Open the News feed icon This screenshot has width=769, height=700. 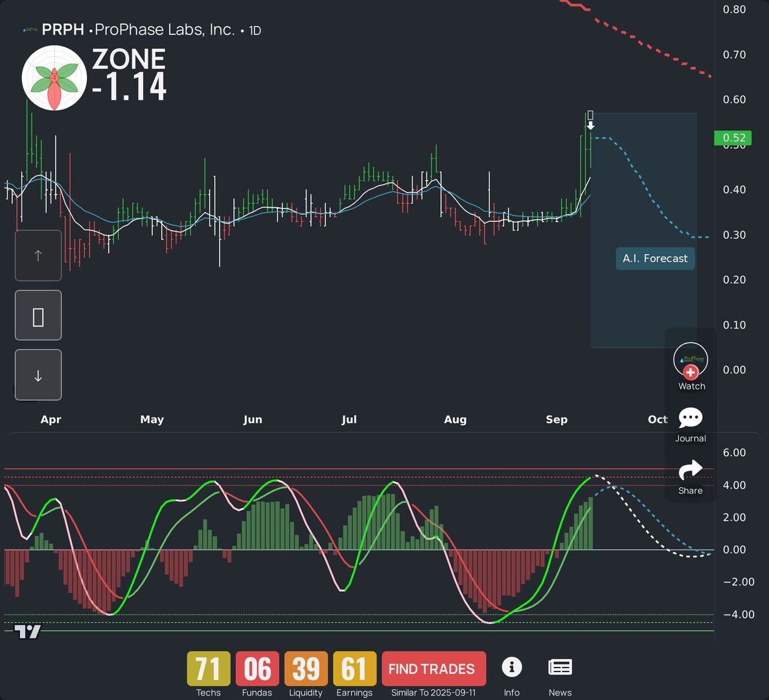tap(560, 666)
